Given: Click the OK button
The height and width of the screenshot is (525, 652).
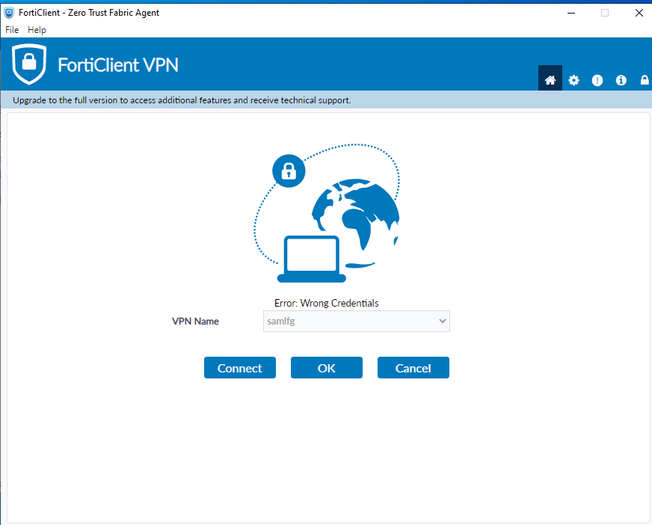Looking at the screenshot, I should point(327,368).
